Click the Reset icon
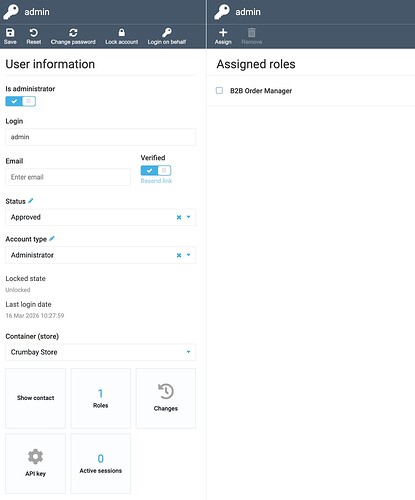 point(34,33)
